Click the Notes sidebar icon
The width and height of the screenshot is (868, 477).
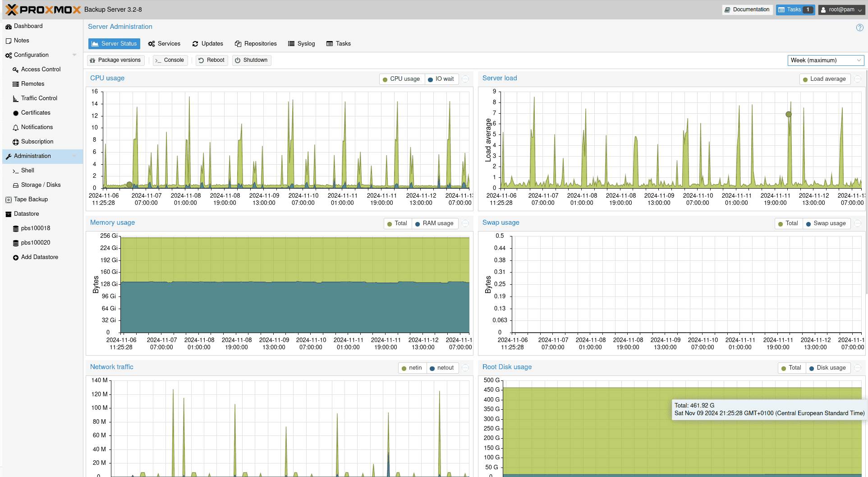pos(9,41)
